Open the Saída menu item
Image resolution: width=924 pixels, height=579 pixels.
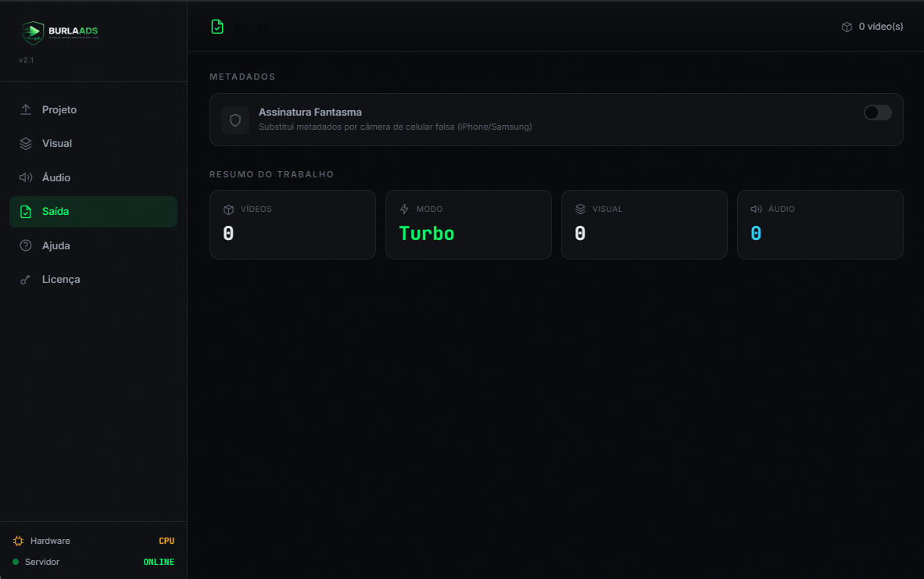93,212
